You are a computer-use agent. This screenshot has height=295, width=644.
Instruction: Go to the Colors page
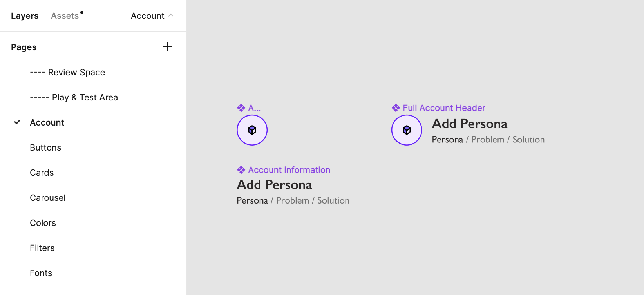coord(43,223)
